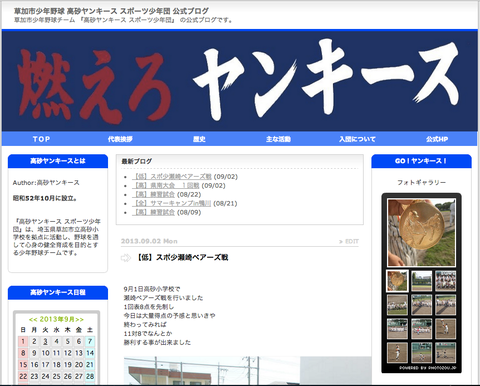The width and height of the screenshot is (480, 386).
Task: Click the large gold medal photo in gallery
Action: point(421,232)
